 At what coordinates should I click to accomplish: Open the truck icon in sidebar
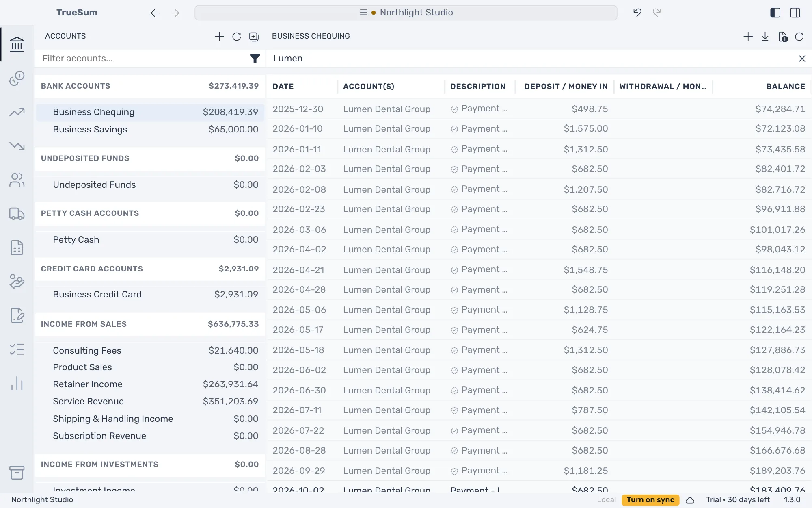pyautogui.click(x=17, y=214)
